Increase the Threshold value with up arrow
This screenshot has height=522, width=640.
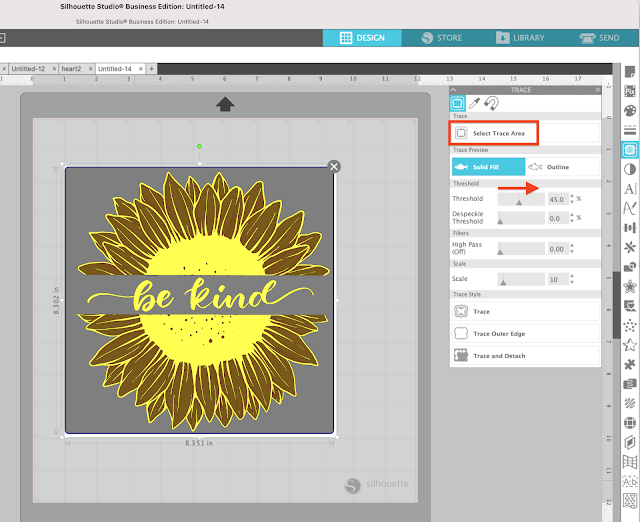pos(572,196)
